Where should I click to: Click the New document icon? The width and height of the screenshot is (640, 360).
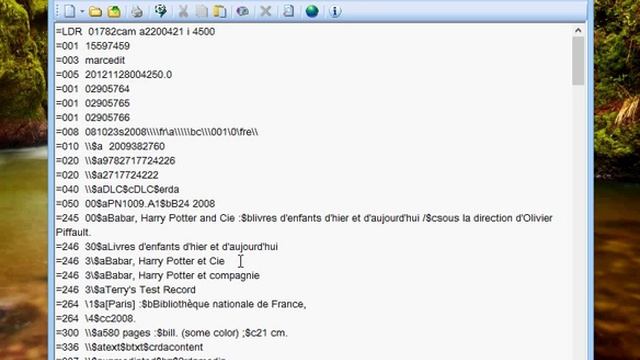pos(69,11)
